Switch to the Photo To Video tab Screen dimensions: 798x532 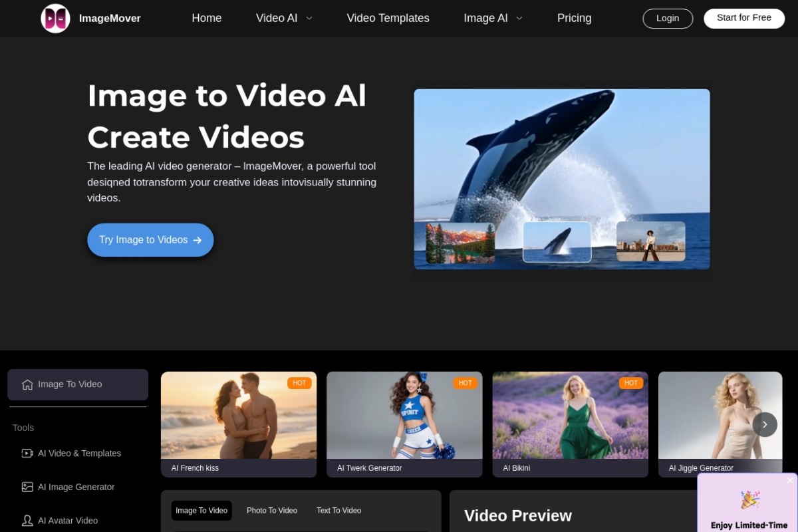pos(272,510)
